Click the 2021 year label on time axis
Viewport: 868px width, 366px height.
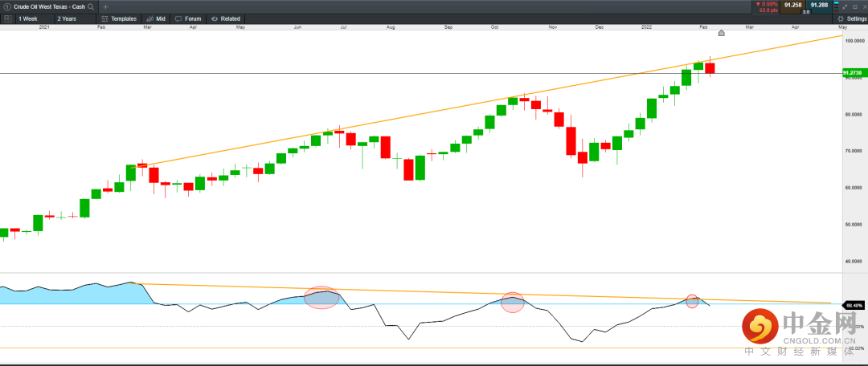tap(45, 26)
